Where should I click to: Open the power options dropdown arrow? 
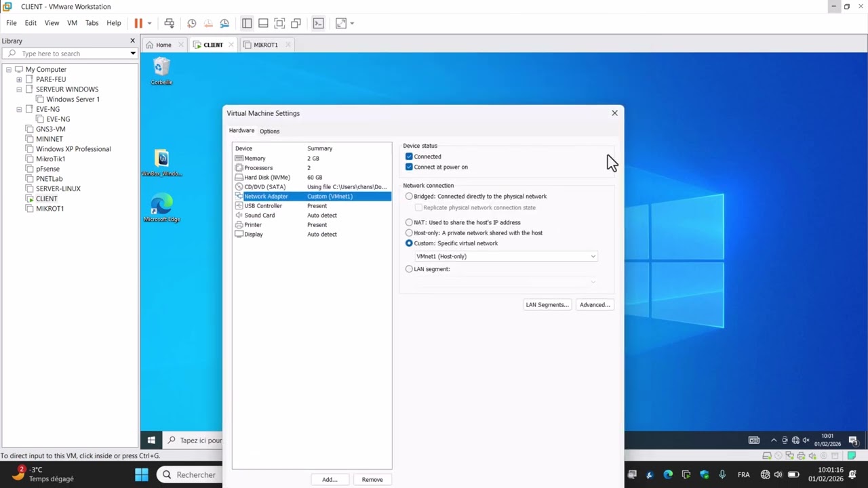point(149,23)
